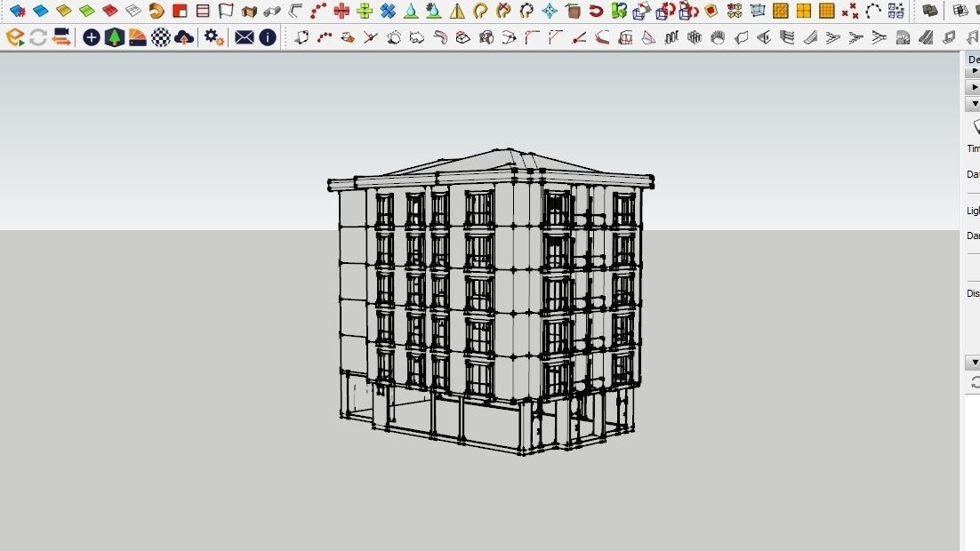
Task: Collapse the lower tray section below 'Dis' label
Action: [974, 363]
